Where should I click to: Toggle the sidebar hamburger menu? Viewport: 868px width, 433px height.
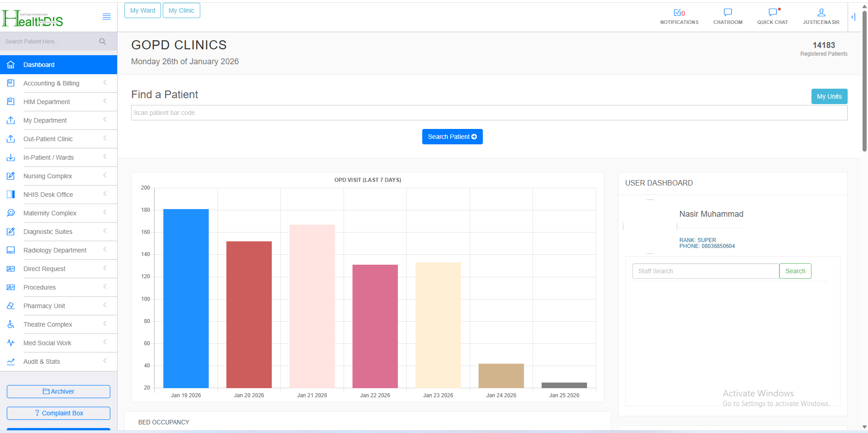107,17
